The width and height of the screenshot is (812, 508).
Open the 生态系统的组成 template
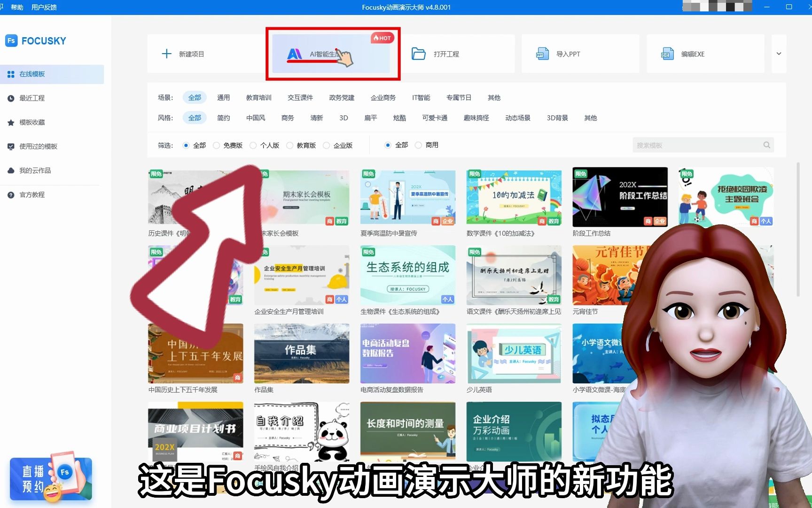(x=407, y=275)
